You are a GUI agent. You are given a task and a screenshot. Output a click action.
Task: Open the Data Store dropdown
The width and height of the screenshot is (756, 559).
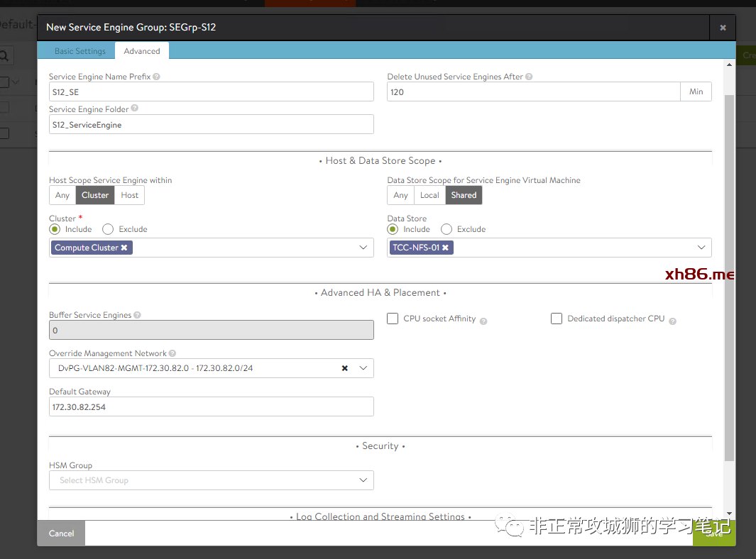(701, 248)
